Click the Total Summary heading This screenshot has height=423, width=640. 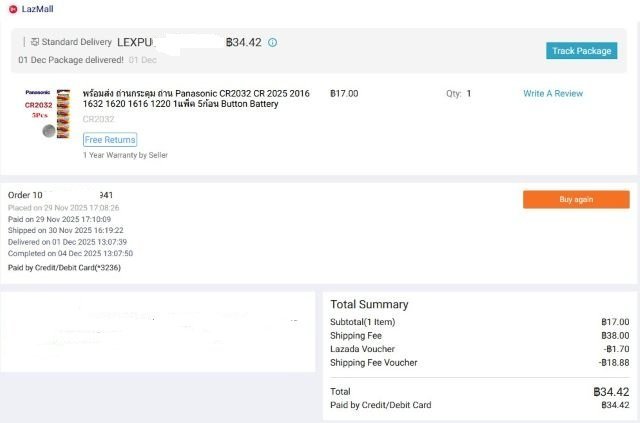point(369,304)
